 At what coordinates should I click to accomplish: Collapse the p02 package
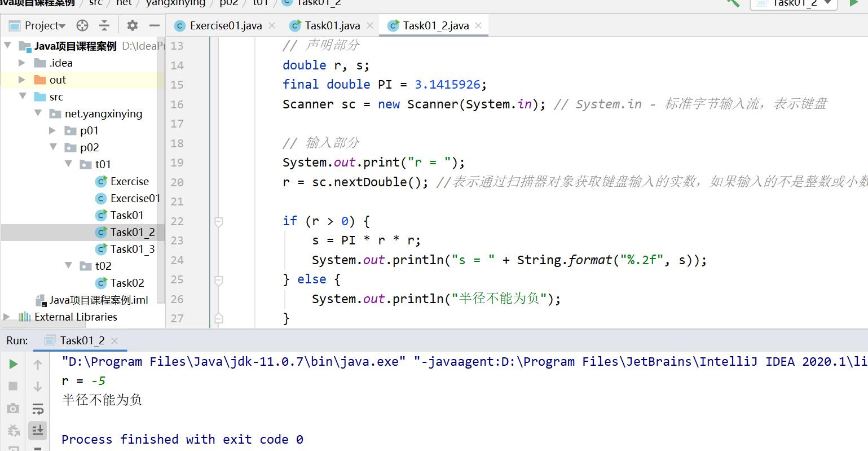(54, 147)
